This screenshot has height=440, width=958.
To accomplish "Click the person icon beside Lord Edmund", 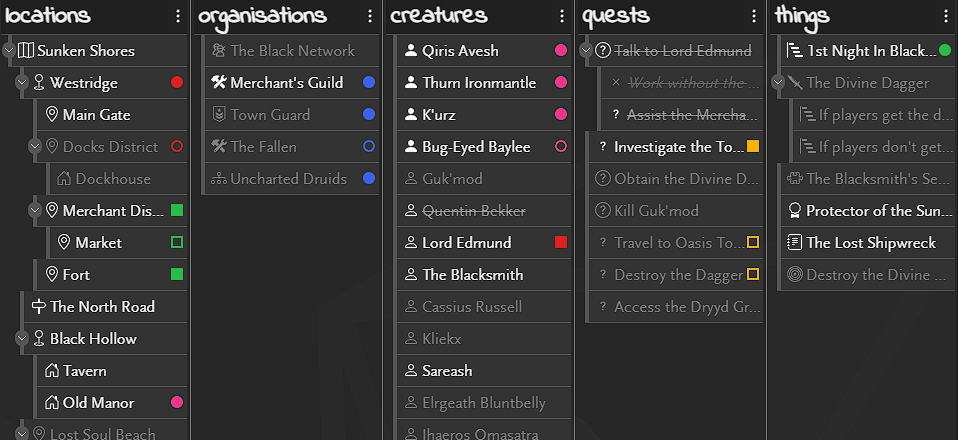I will click(411, 243).
